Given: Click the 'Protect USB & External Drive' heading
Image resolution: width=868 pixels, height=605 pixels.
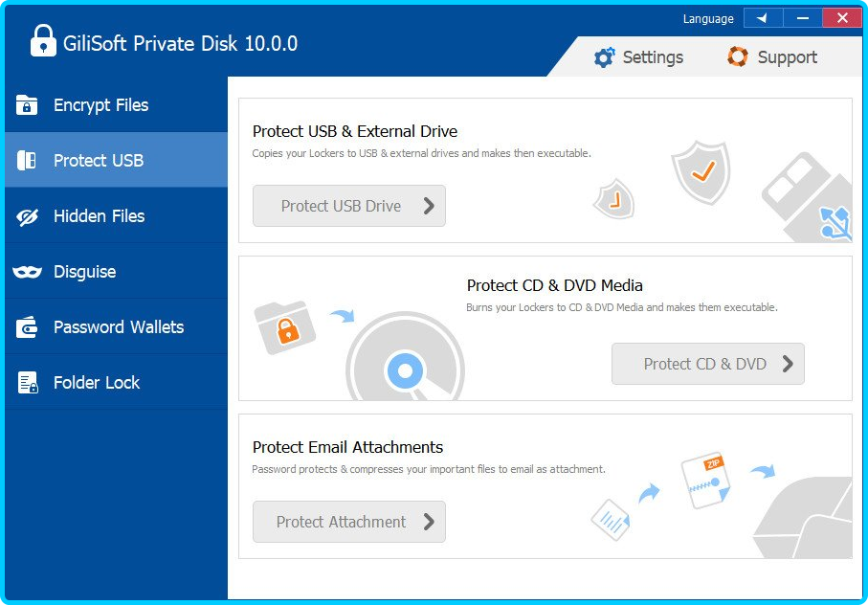Looking at the screenshot, I should 355,131.
